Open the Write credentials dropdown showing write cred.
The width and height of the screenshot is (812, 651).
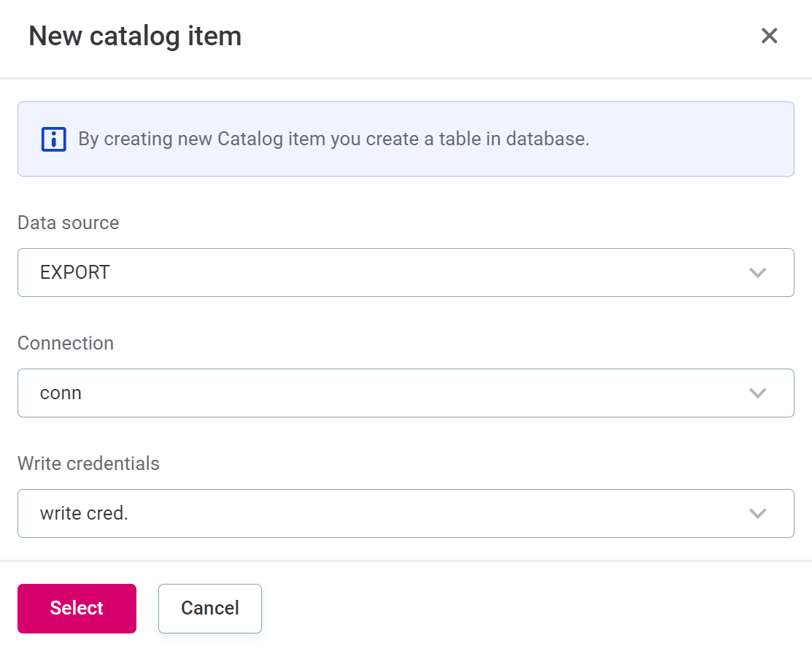pos(406,513)
